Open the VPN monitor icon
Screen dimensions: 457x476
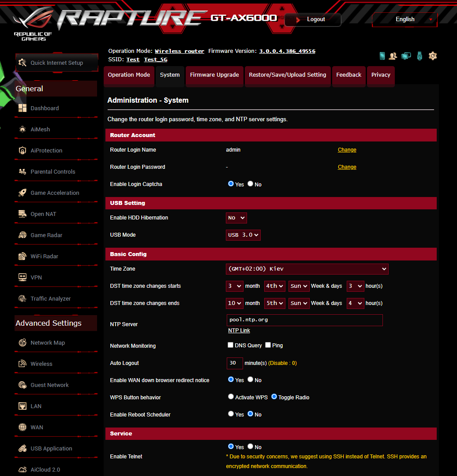pos(22,278)
